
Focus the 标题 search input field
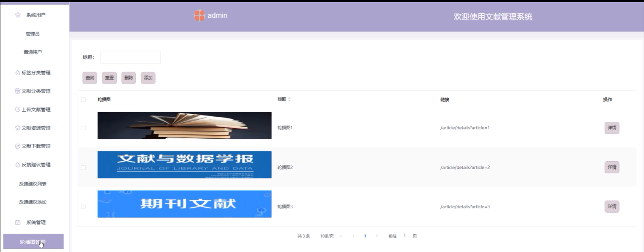tap(130, 57)
